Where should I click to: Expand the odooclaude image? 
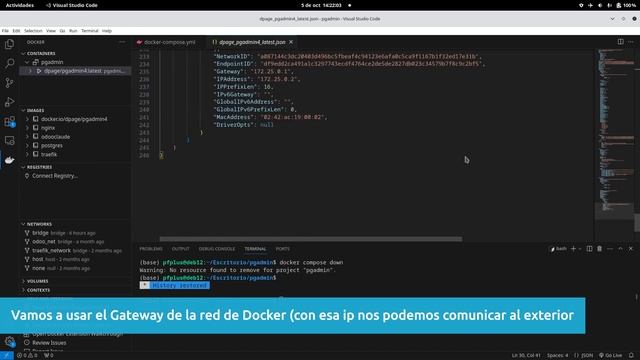coord(27,137)
